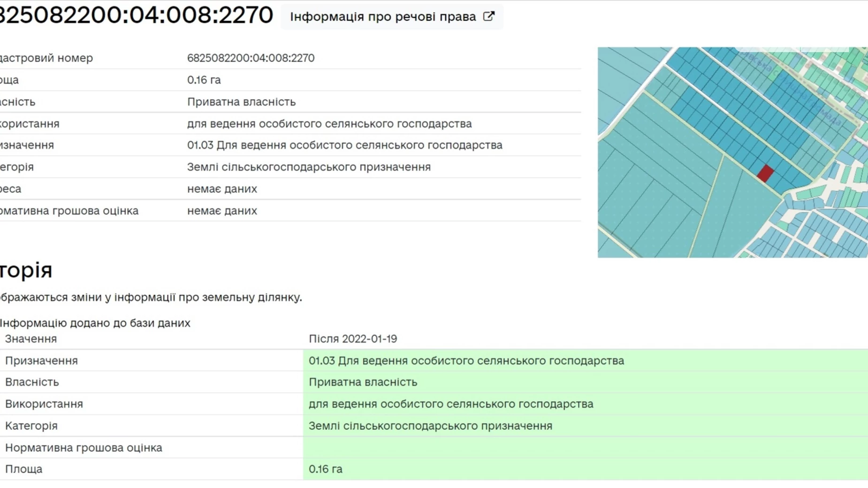Click Нормативна грошова оцінка label in history table

coord(84,448)
